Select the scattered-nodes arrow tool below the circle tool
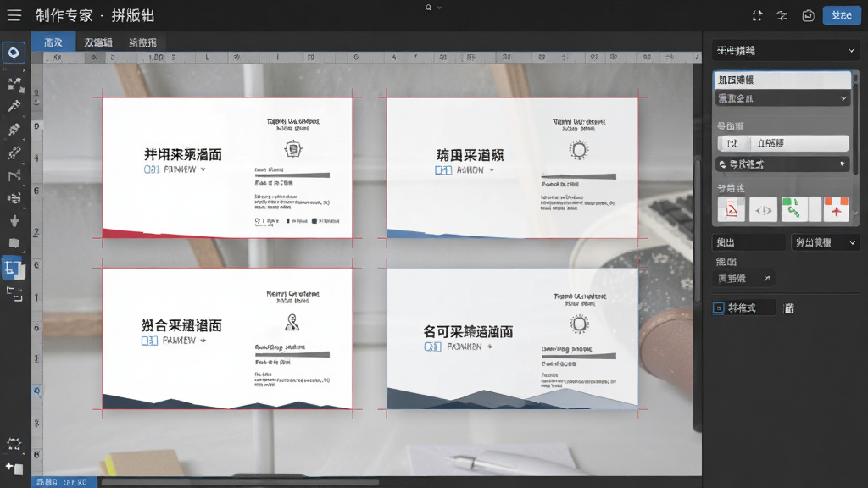Viewport: 868px width, 488px height. (x=15, y=84)
